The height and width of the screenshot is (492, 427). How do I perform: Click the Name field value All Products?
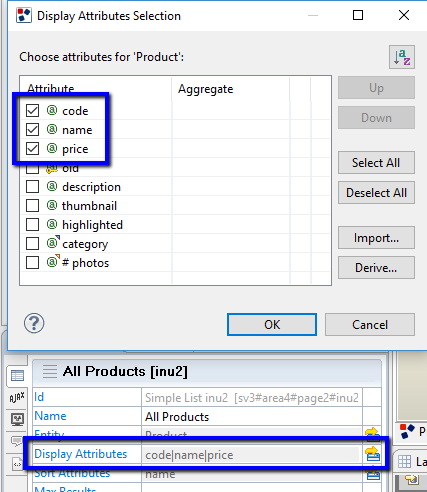coord(177,417)
